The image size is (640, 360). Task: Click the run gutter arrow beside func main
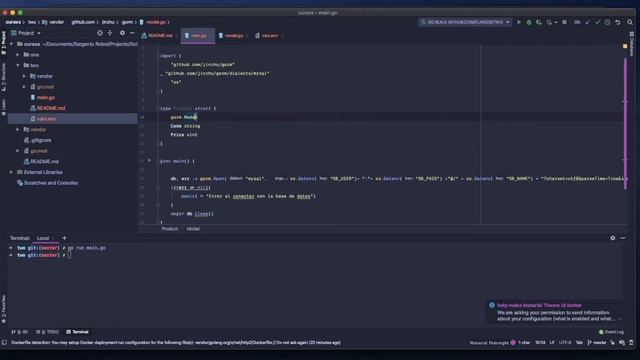149,161
